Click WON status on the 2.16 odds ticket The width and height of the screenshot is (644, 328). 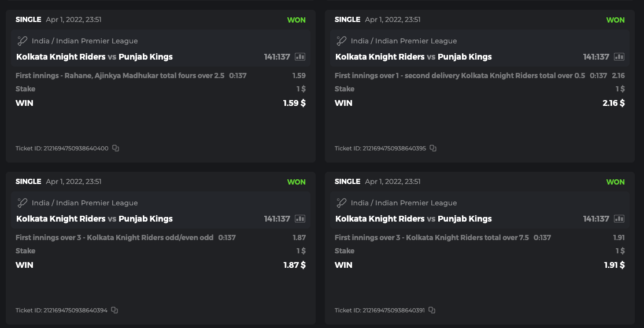tap(615, 20)
